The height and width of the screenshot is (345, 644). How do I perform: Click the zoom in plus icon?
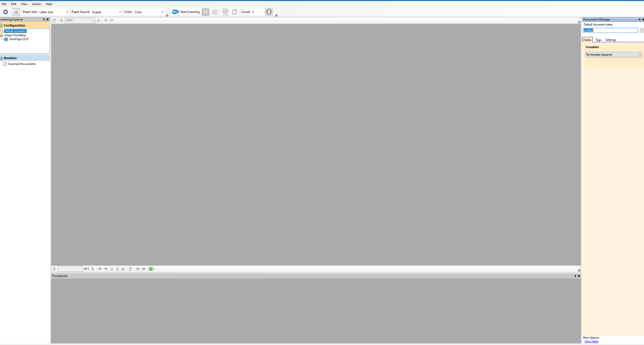pos(61,20)
